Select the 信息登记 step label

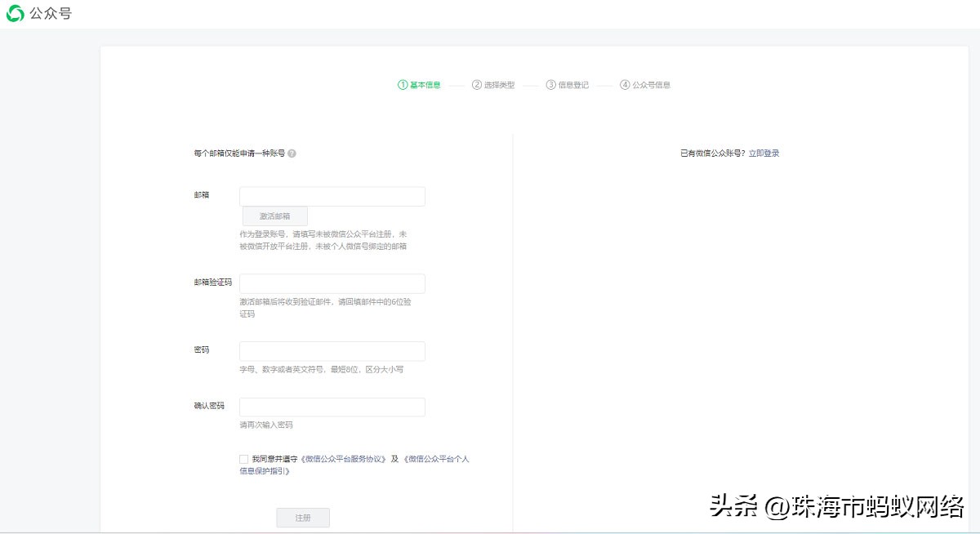coord(574,84)
